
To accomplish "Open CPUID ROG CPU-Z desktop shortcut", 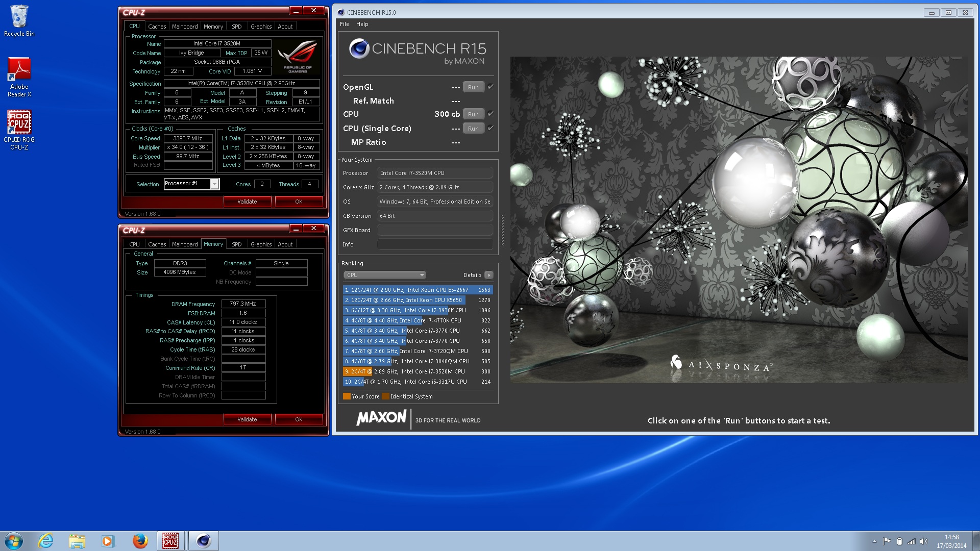I will pyautogui.click(x=19, y=130).
